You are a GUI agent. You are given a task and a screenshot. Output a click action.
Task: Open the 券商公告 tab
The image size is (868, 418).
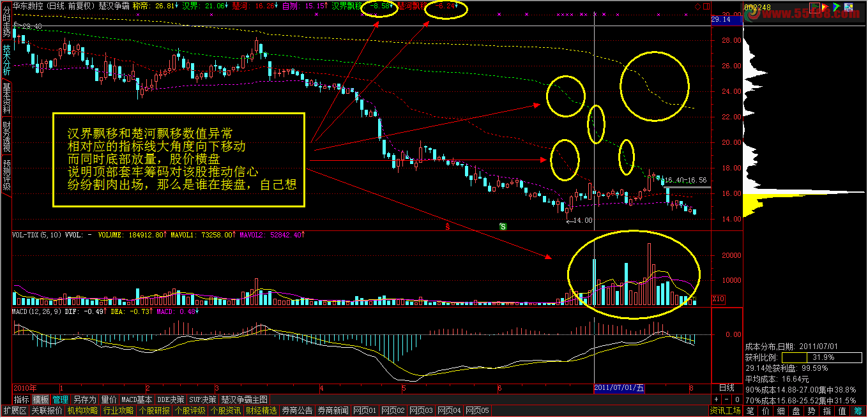(x=298, y=411)
